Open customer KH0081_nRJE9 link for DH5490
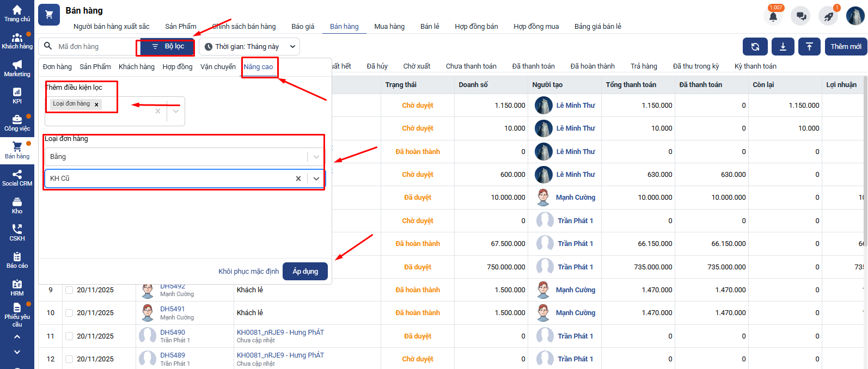 (280, 333)
